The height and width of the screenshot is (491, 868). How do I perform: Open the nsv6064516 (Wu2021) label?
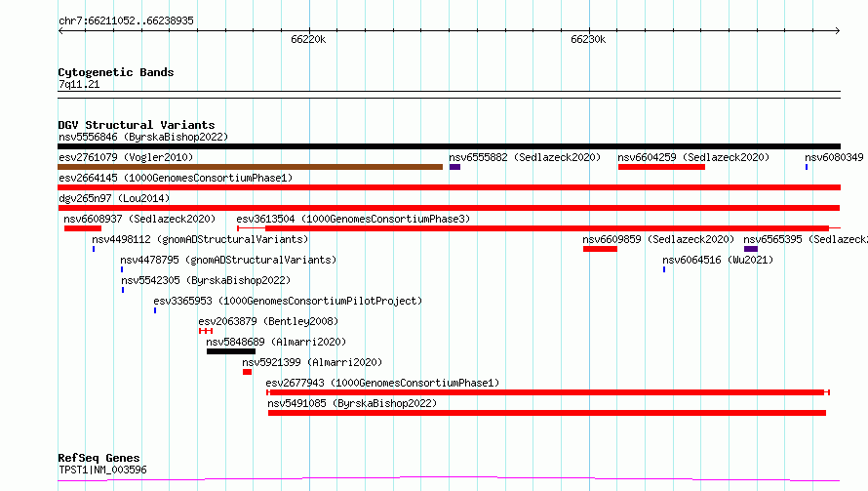718,260
